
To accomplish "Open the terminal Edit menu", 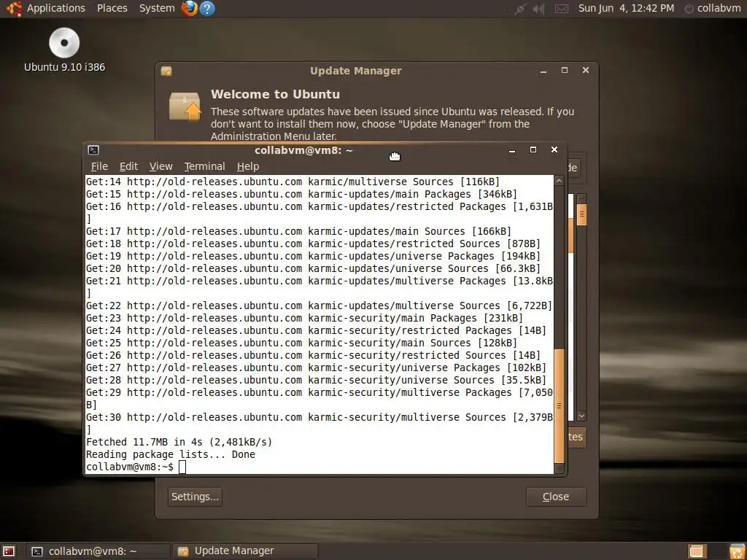I will 128,166.
